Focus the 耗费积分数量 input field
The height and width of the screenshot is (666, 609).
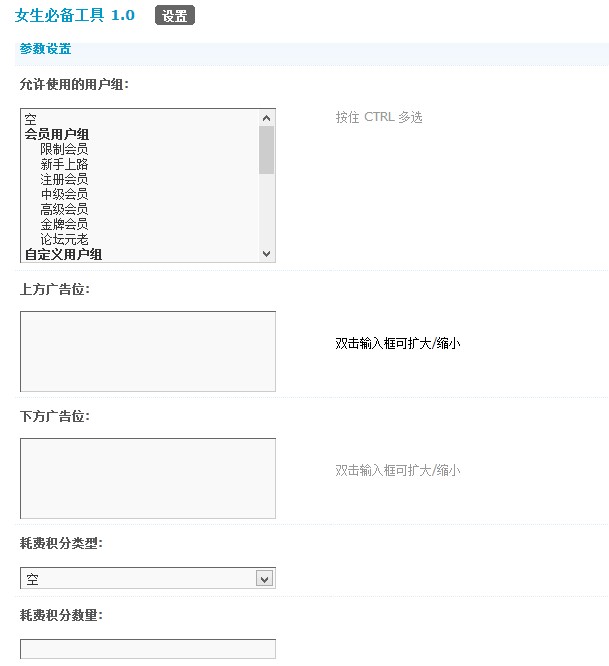click(x=148, y=649)
